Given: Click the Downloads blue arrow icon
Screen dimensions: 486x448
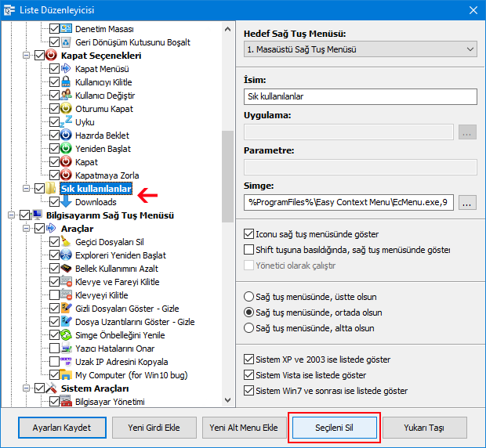Looking at the screenshot, I should point(66,202).
